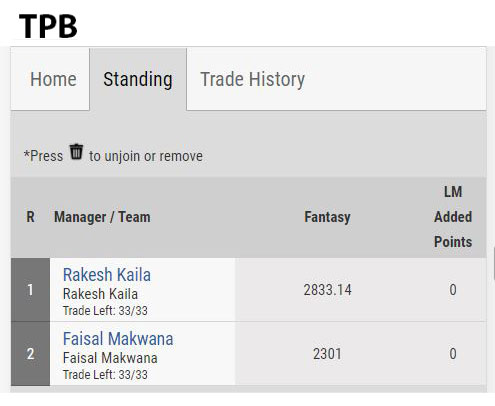Click the Fantasy column header

click(x=327, y=217)
